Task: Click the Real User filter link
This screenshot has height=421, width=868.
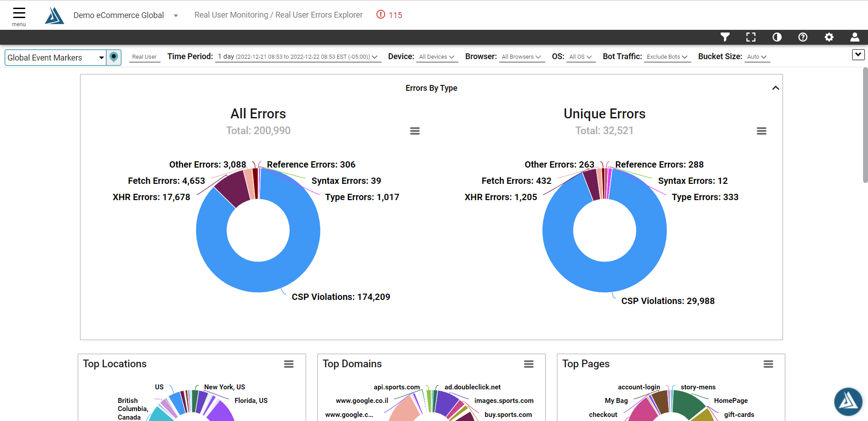Action: click(145, 57)
